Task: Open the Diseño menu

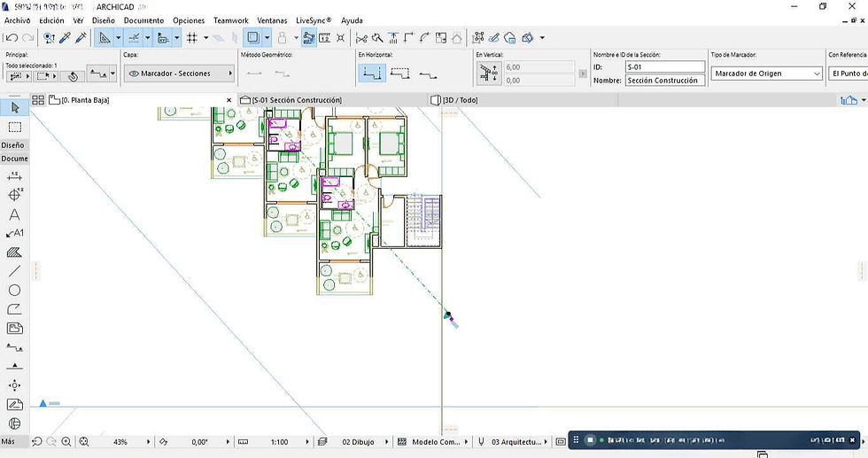Action: tap(104, 20)
